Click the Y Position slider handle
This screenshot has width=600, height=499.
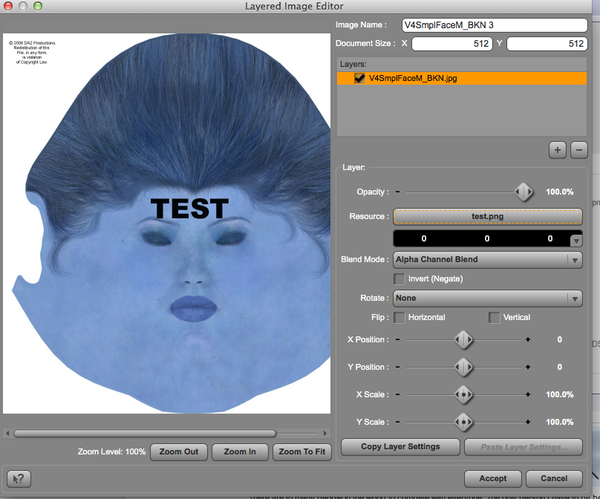click(x=463, y=367)
